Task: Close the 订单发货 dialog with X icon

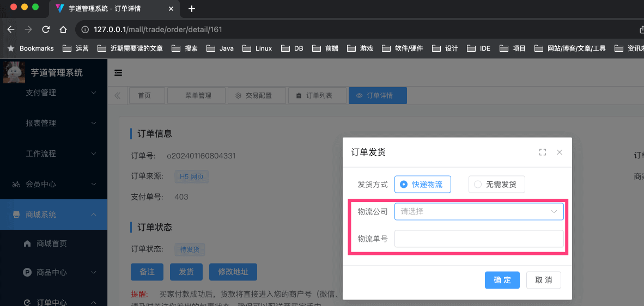Action: pos(560,152)
